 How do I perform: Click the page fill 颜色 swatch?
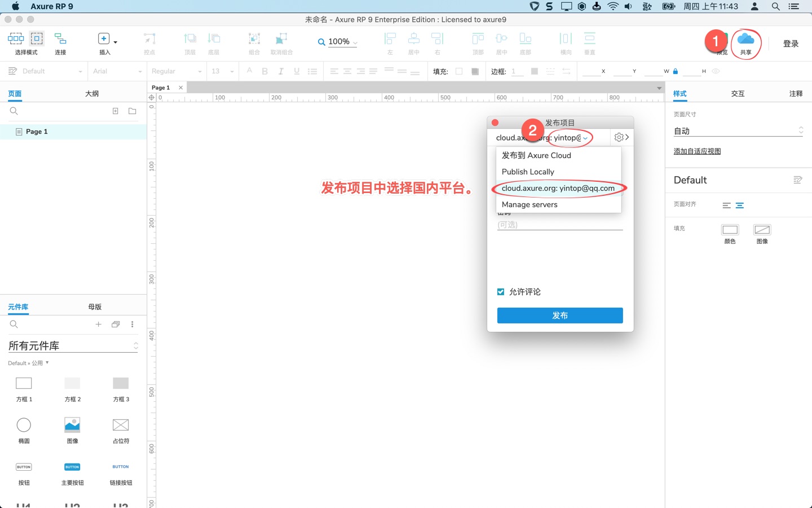(730, 230)
